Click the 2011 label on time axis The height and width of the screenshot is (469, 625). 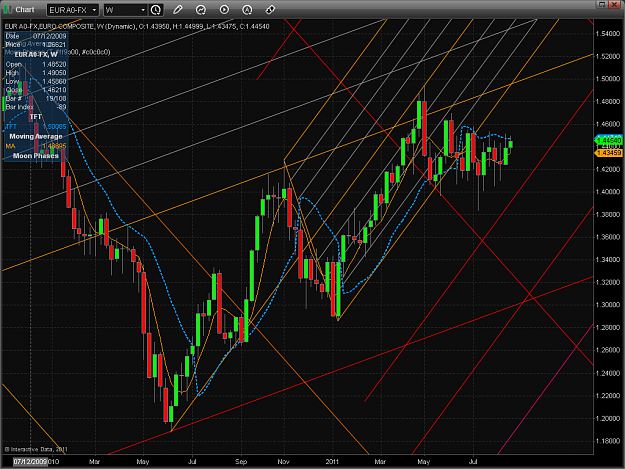point(332,461)
